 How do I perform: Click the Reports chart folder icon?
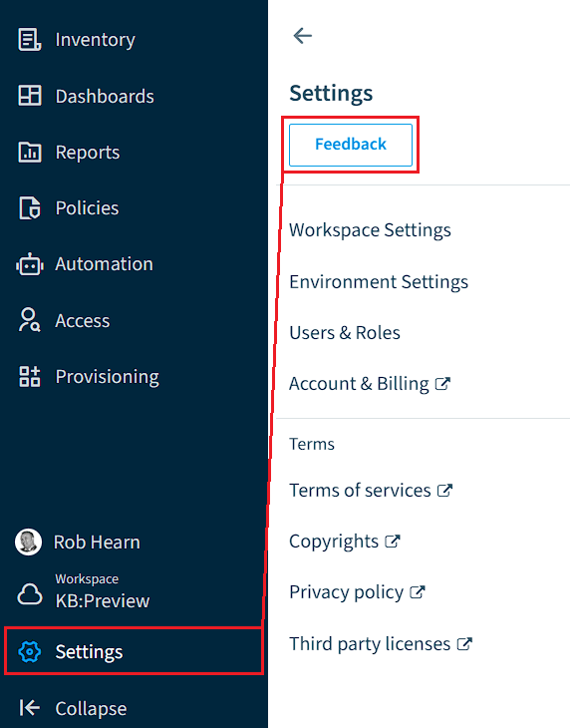30,152
